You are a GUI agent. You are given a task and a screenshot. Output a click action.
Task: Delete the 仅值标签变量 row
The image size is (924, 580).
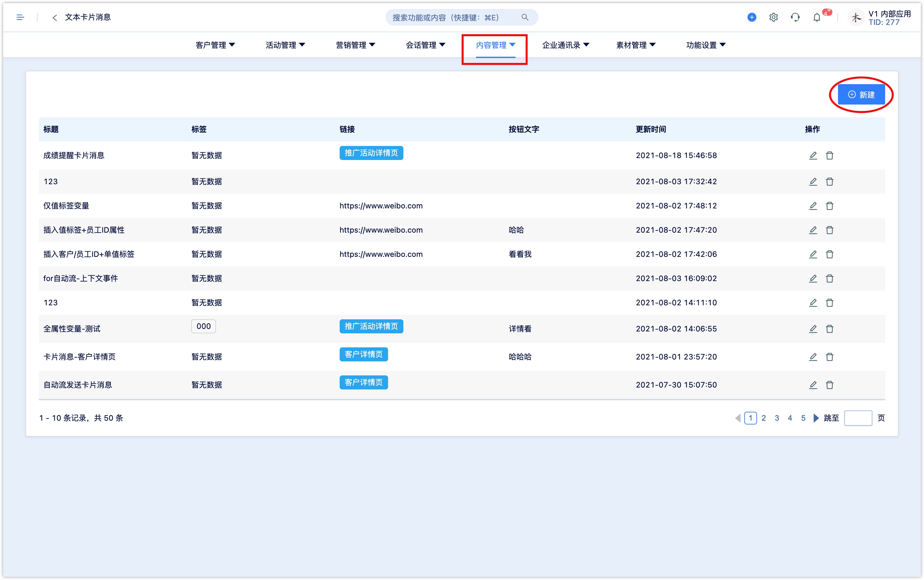(829, 206)
